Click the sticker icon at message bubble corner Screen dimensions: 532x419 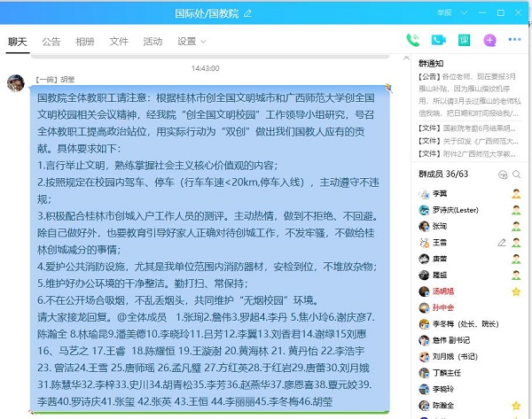pos(388,89)
